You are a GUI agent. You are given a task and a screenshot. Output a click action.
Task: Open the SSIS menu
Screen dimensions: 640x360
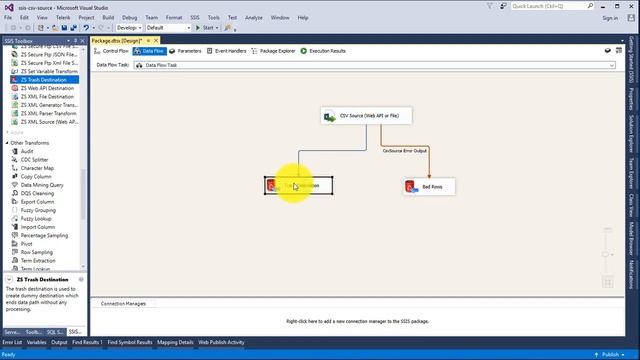tap(195, 18)
